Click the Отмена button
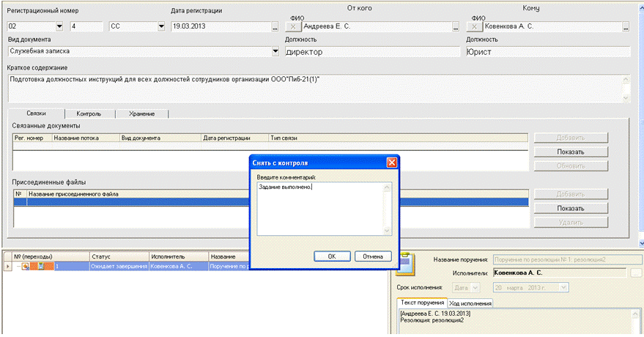 coord(373,256)
